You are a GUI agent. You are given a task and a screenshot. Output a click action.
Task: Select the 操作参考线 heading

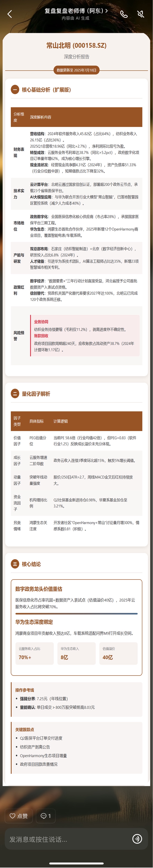coord(24,690)
